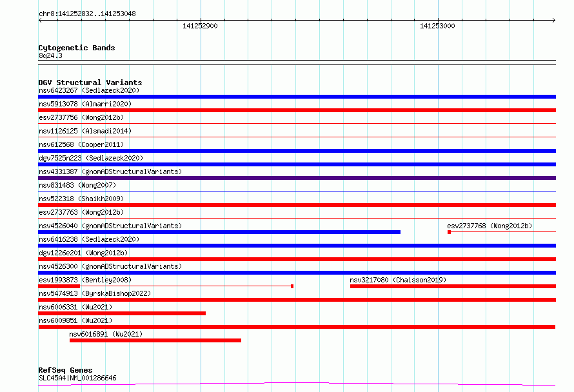This screenshot has height=392, width=574.
Task: Open the RefSeq Genes track title
Action: coord(65,370)
